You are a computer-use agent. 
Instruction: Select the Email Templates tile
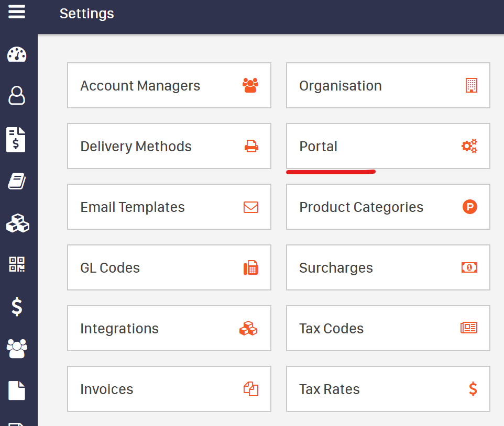pos(169,207)
